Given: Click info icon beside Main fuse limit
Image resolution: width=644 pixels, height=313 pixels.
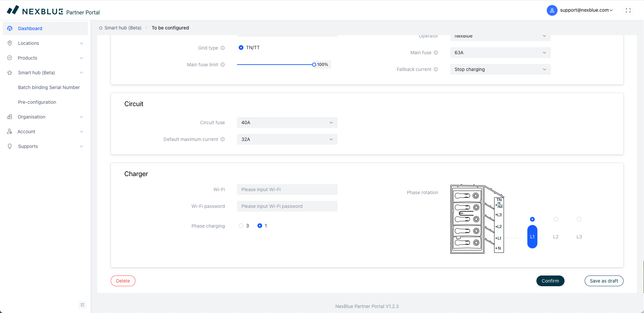Looking at the screenshot, I should pyautogui.click(x=223, y=65).
